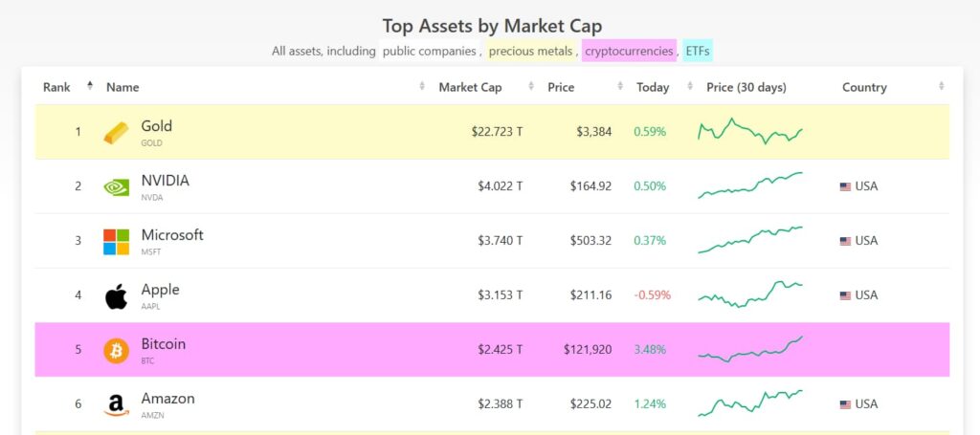Open the Microsoft asset link
The image size is (980, 435).
click(x=172, y=235)
